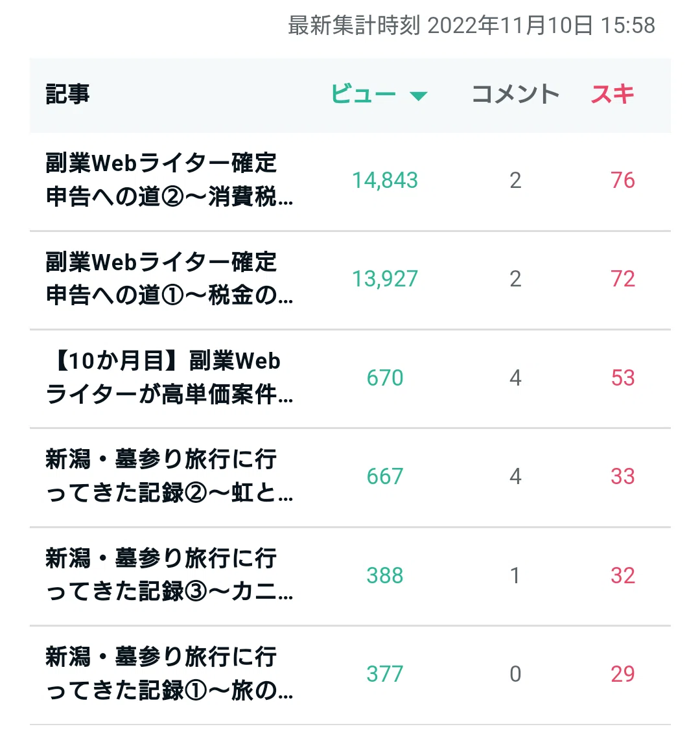Screen dimensions: 700x731
Task: Open 新潟・墓参り旅行 記録③～カニ article
Action: pyautogui.click(x=169, y=575)
